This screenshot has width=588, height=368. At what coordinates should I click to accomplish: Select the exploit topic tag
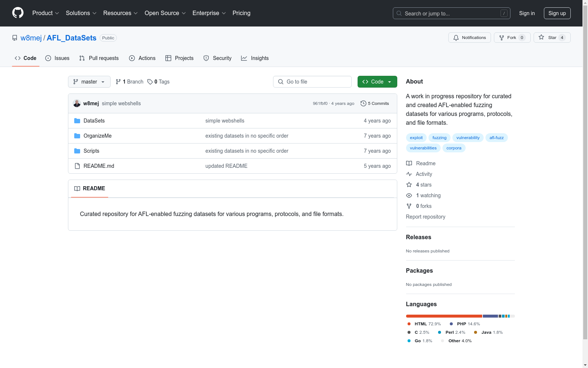click(x=416, y=138)
